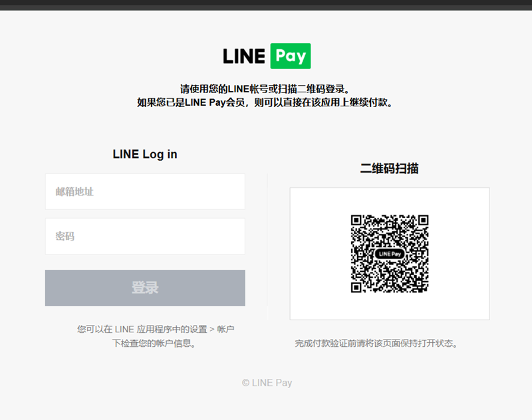Image resolution: width=532 pixels, height=420 pixels.
Task: Click the QR code's bottom-left corner square
Action: [x=356, y=287]
